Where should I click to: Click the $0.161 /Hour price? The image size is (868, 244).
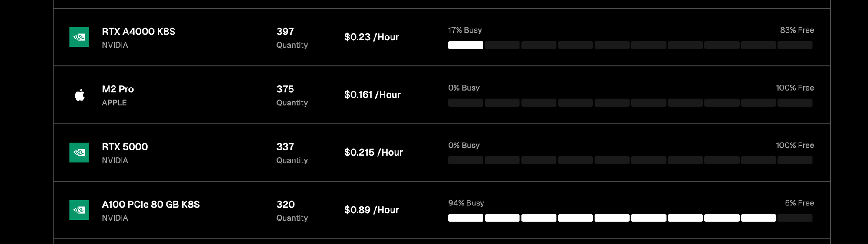372,95
